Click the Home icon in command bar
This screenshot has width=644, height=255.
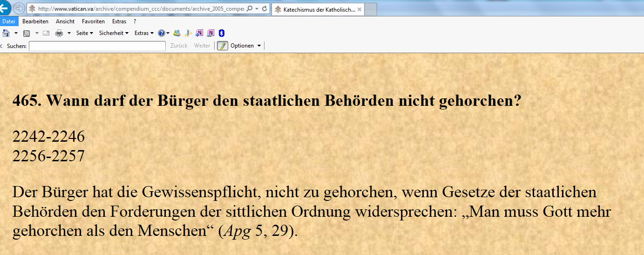[6, 33]
